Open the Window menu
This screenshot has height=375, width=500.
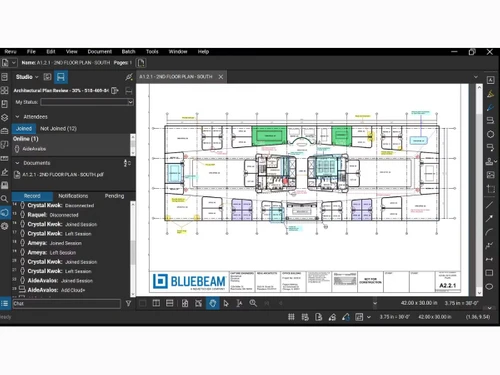click(178, 52)
